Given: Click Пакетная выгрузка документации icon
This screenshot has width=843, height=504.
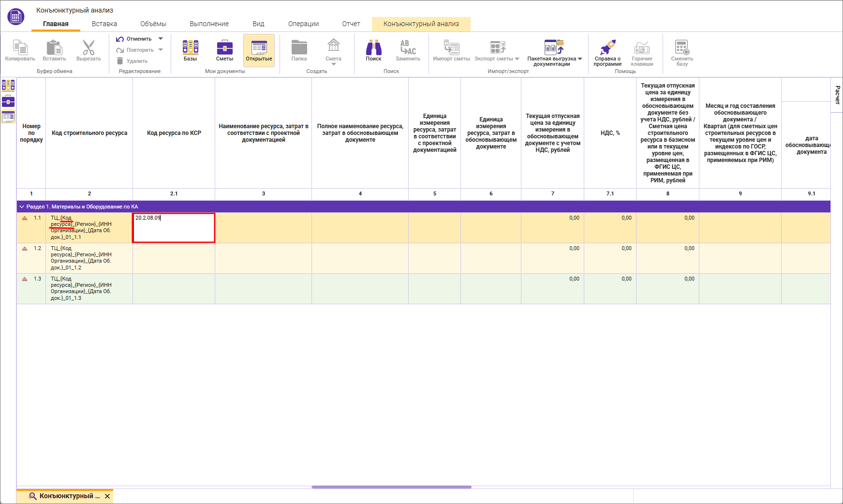Looking at the screenshot, I should 553,48.
